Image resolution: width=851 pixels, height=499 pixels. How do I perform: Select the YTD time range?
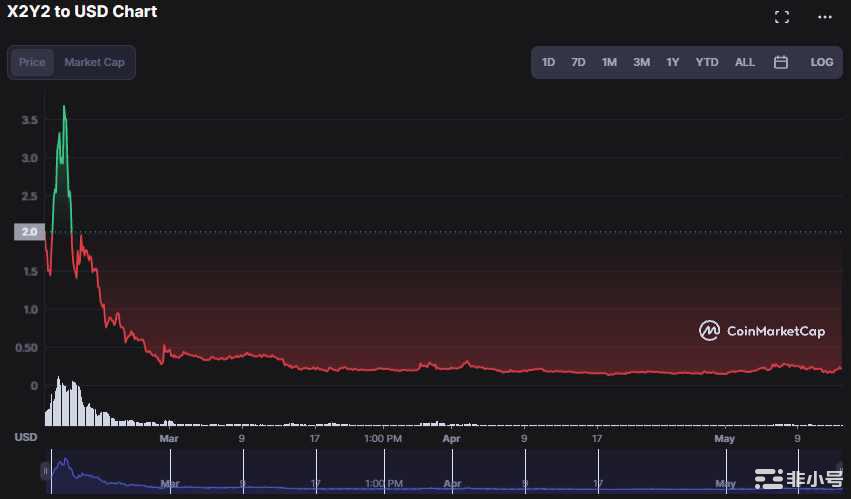[707, 62]
